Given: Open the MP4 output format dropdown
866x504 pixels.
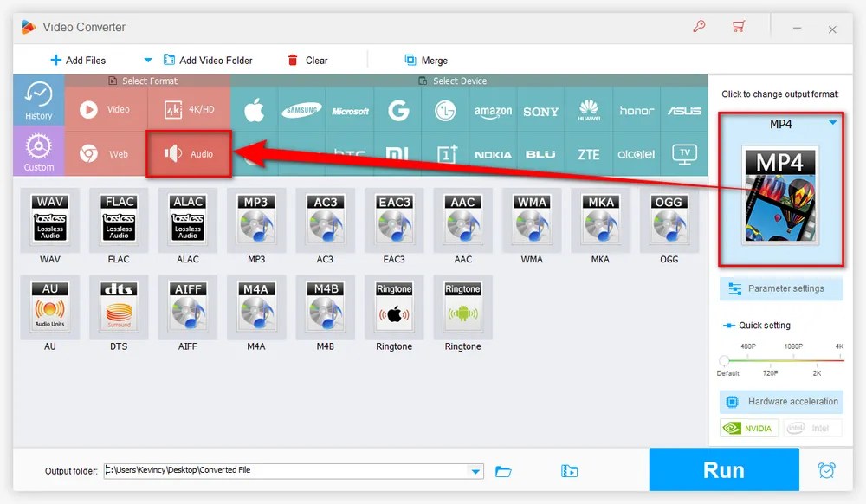Looking at the screenshot, I should point(833,123).
